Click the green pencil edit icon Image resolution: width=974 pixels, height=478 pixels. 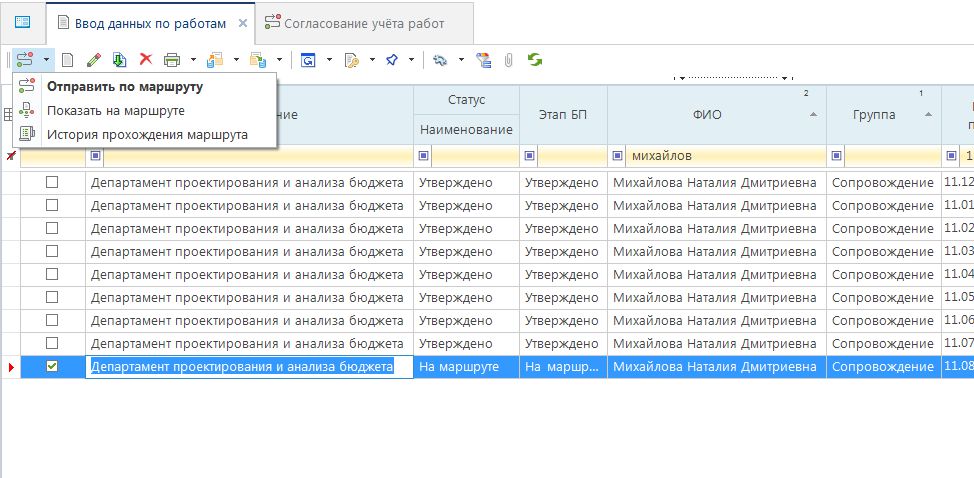pos(94,60)
